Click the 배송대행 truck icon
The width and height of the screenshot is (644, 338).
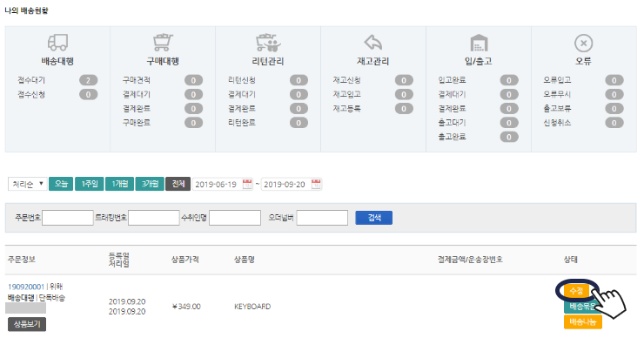click(57, 43)
